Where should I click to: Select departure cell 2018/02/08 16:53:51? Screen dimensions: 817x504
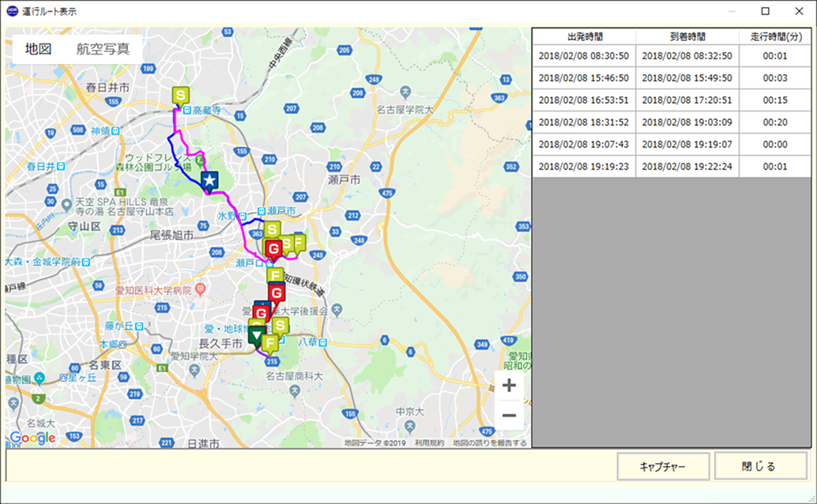coord(584,100)
